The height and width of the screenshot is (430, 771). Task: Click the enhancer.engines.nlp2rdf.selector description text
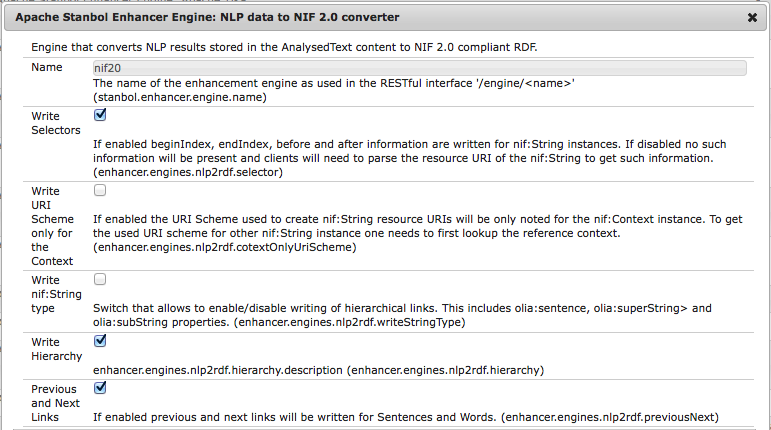pos(400,158)
